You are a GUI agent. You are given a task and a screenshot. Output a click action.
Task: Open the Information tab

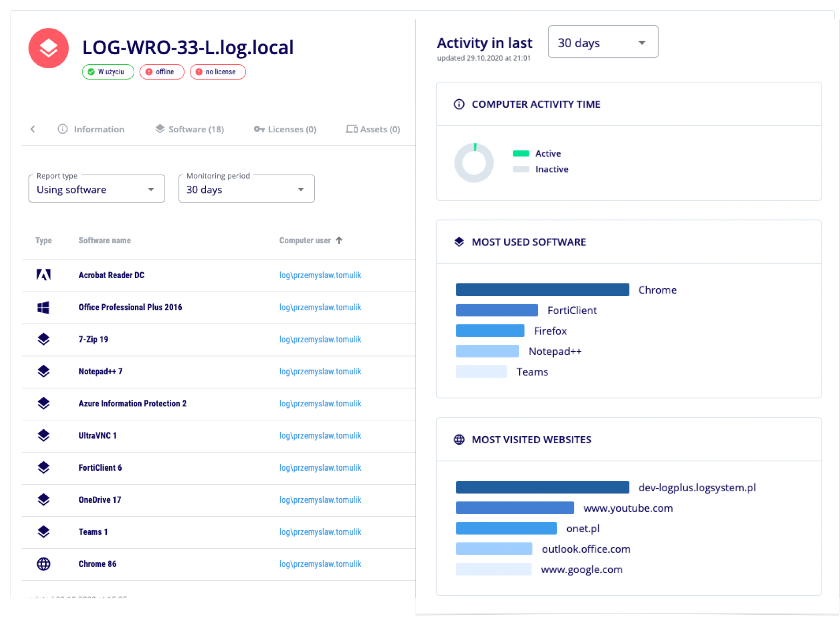(x=91, y=129)
